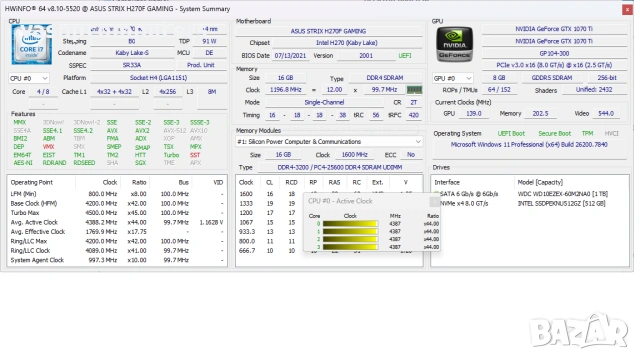Click the Windows 11 Professional OS text
This screenshot has height=360, width=640.
[x=529, y=144]
